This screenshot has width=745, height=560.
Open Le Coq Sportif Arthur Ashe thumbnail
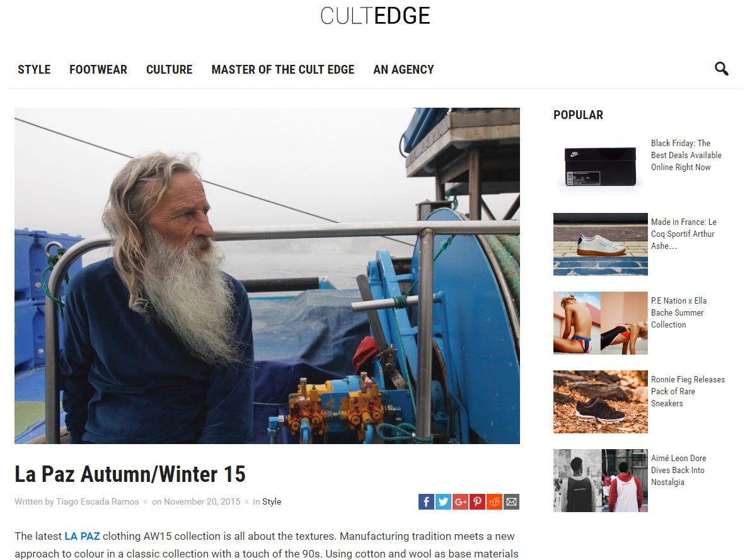601,244
